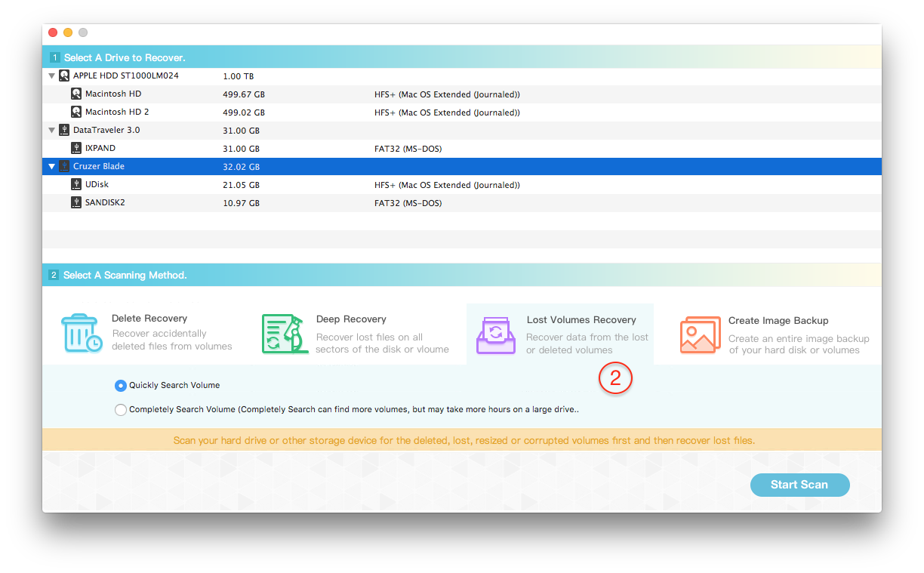Click the HFS+ format text of Macintosh HD 2
Viewport: 924px width, 573px height.
pyautogui.click(x=448, y=112)
